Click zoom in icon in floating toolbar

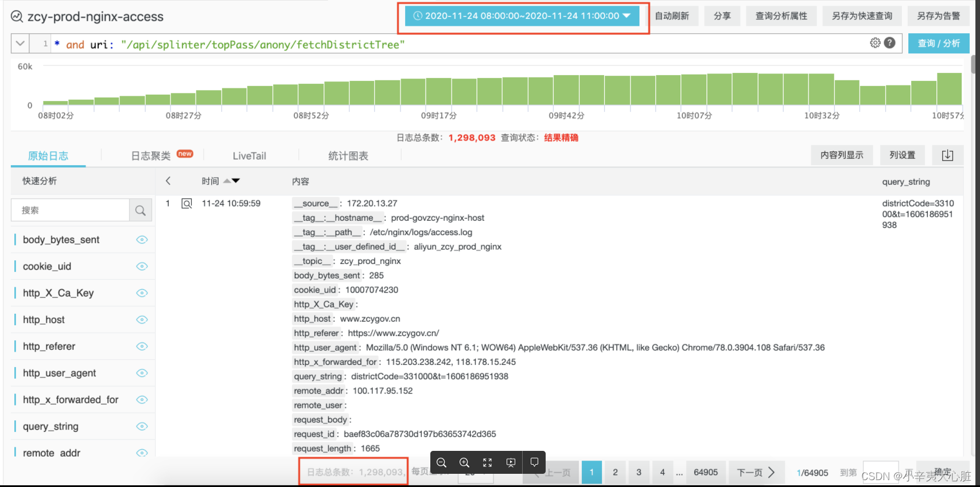pos(464,462)
